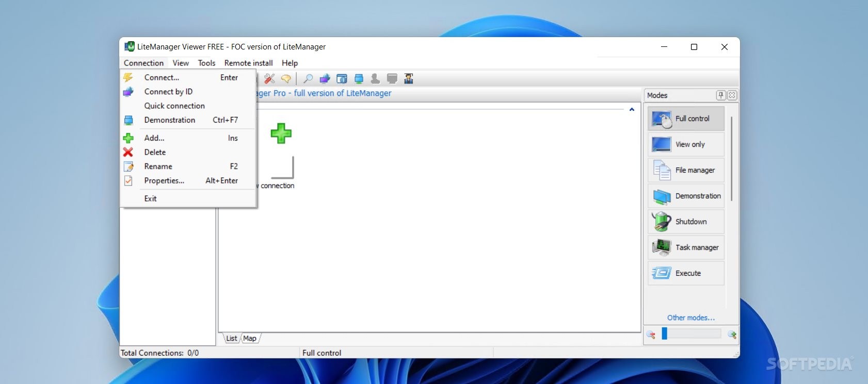Viewport: 868px width, 384px height.
Task: Select Execute mode
Action: pyautogui.click(x=686, y=273)
